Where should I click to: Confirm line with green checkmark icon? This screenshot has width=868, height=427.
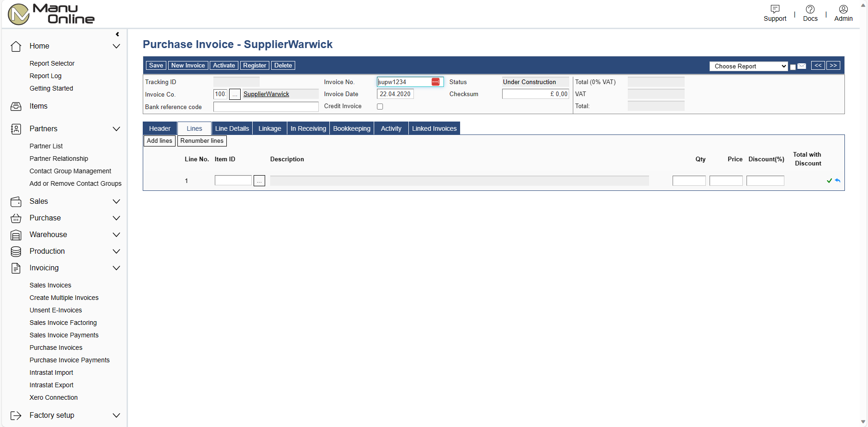pyautogui.click(x=829, y=181)
